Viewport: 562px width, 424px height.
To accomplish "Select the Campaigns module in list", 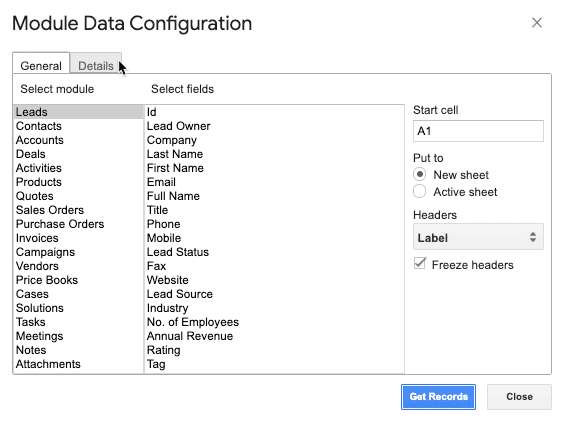I will [78, 252].
